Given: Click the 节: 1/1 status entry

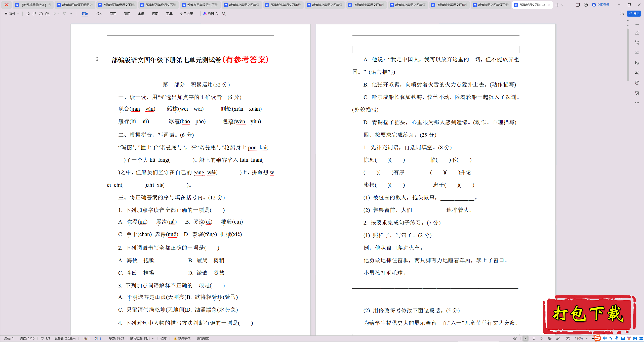Looking at the screenshot, I should [45, 338].
